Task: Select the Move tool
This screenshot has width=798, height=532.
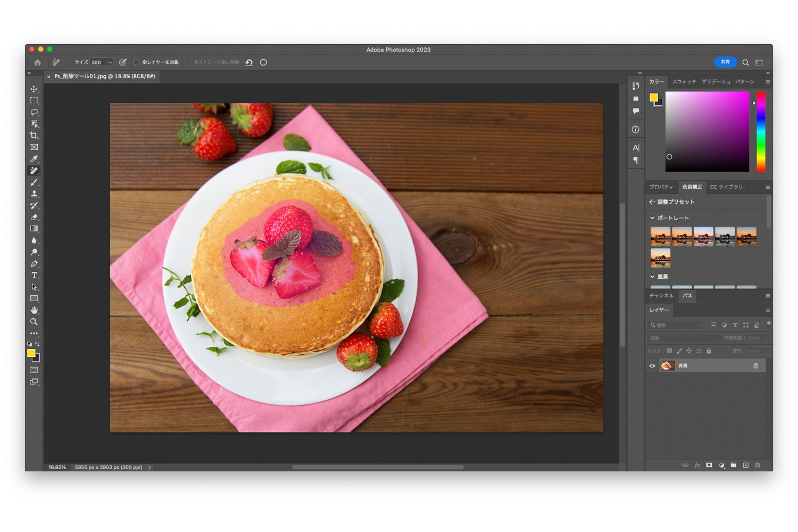Action: coord(34,89)
